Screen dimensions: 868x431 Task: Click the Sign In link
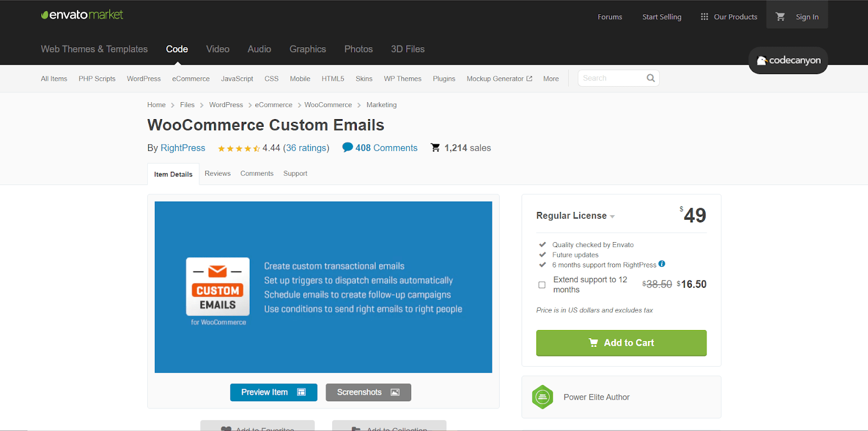tap(807, 16)
